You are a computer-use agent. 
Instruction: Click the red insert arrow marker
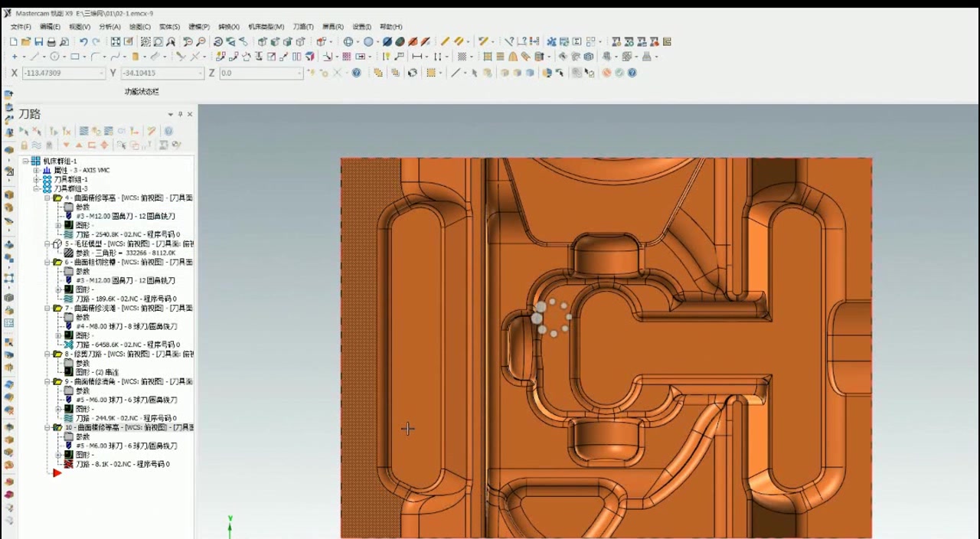pos(57,473)
